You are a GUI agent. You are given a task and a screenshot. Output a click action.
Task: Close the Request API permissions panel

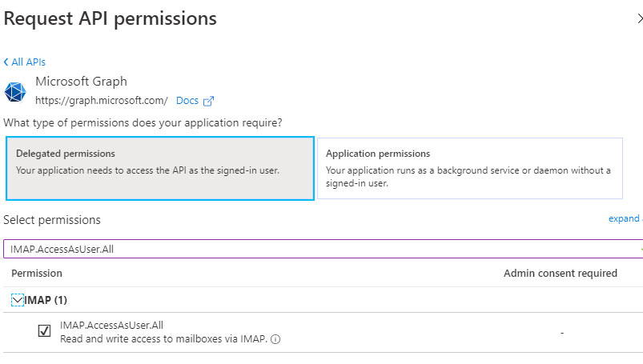coord(640,18)
